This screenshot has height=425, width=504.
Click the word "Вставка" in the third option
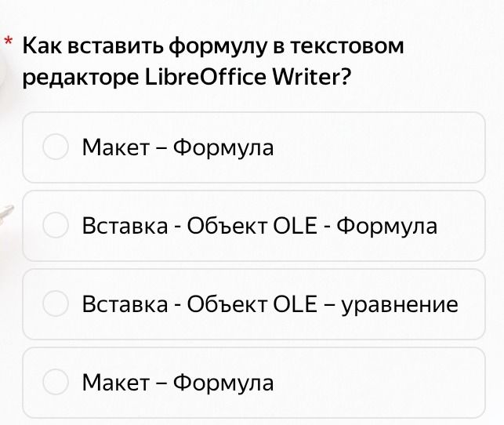[x=125, y=303]
